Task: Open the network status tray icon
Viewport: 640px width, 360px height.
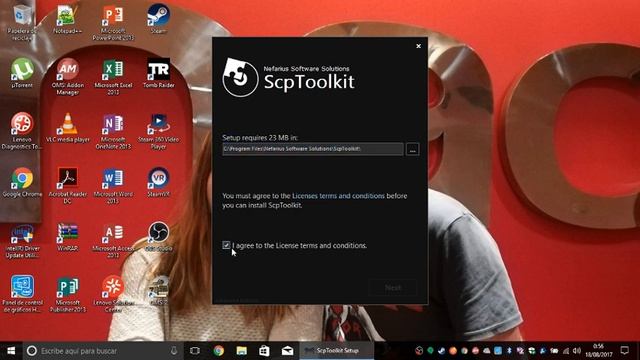Action: click(566, 351)
